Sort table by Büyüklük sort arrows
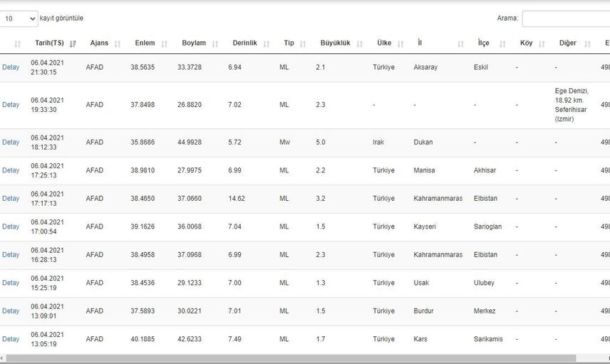Viewport: 610px width, 364px height. coord(360,43)
